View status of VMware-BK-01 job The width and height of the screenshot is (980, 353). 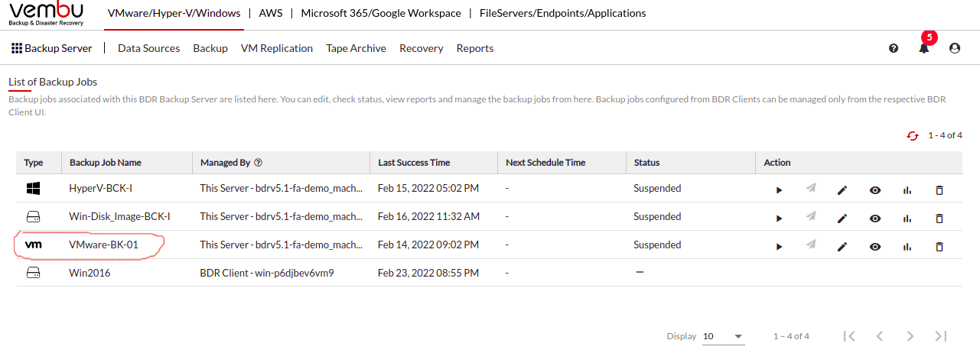(x=875, y=247)
